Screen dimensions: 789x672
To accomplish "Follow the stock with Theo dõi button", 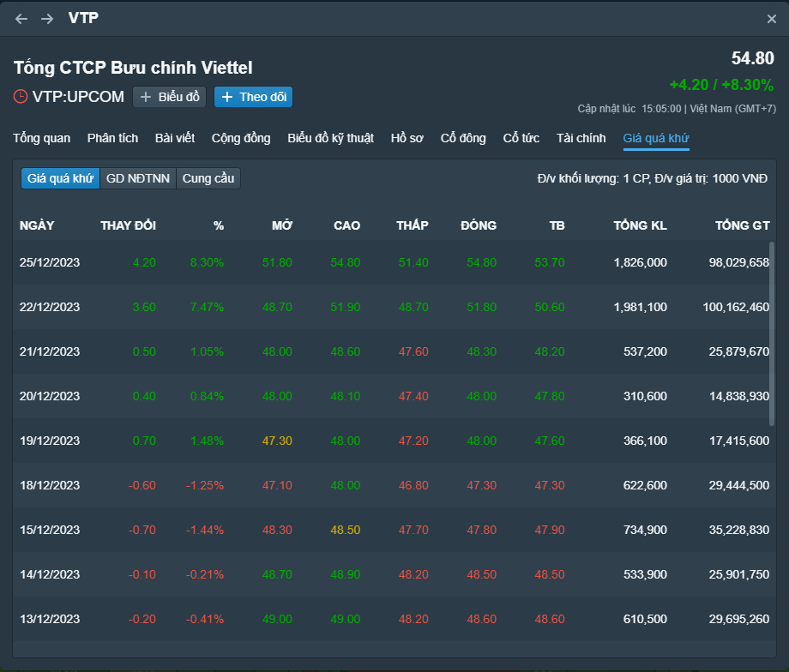I will tap(253, 97).
